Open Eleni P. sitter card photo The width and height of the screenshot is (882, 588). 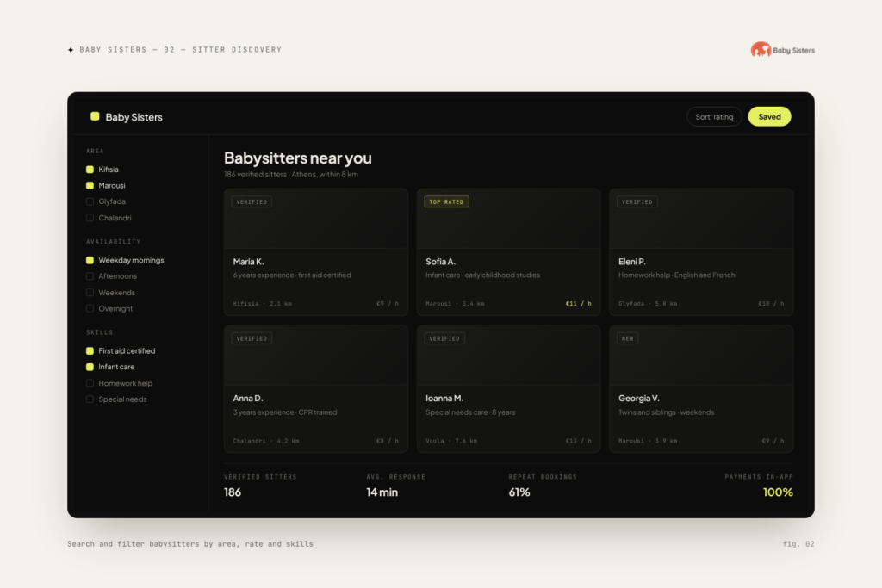701,219
